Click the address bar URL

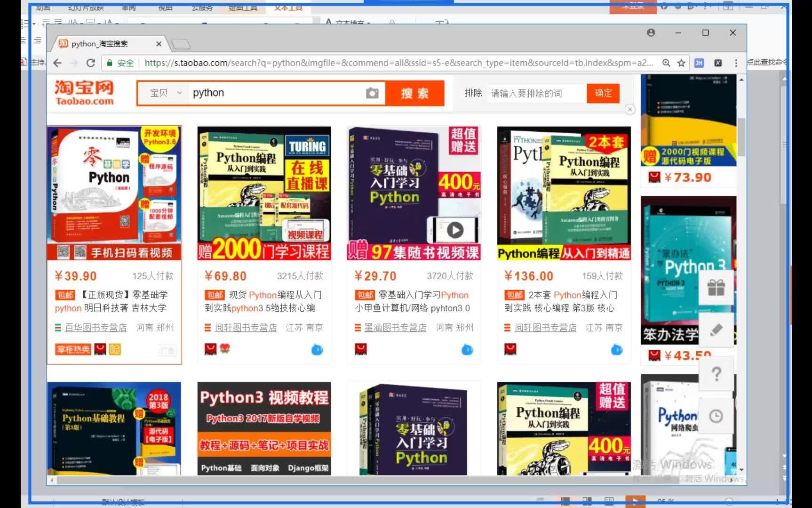(399, 63)
